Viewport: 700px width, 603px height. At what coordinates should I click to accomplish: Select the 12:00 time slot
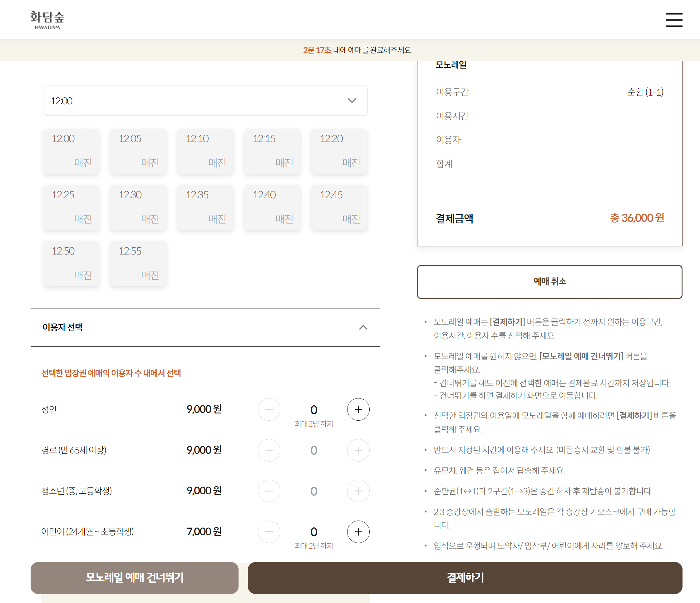tap(71, 151)
